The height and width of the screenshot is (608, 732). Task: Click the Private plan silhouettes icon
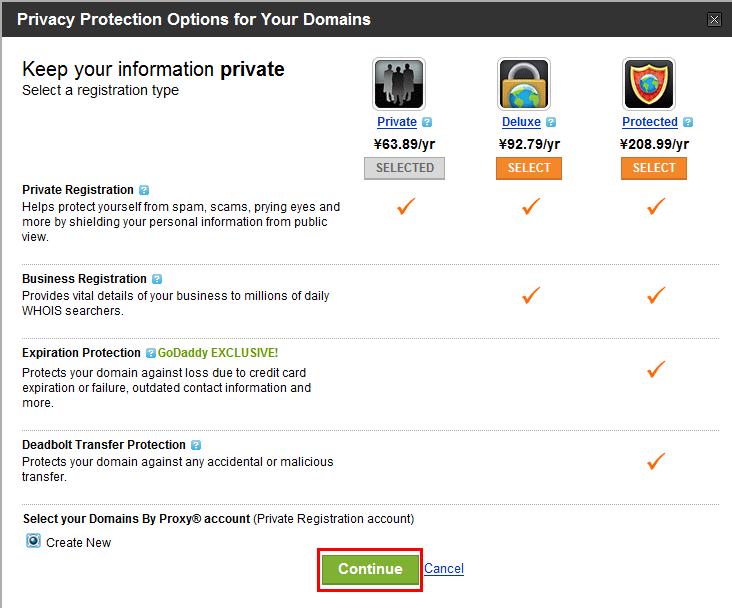[x=399, y=84]
